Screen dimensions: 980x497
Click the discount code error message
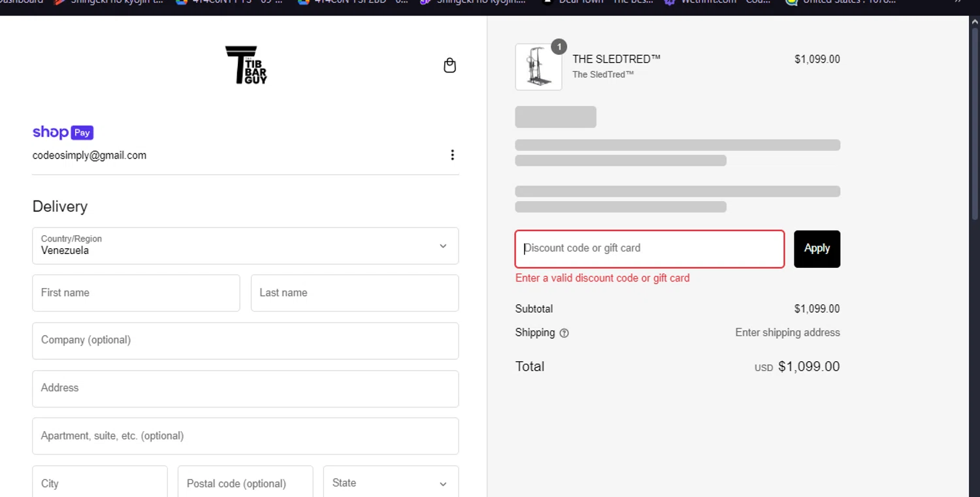pos(602,278)
